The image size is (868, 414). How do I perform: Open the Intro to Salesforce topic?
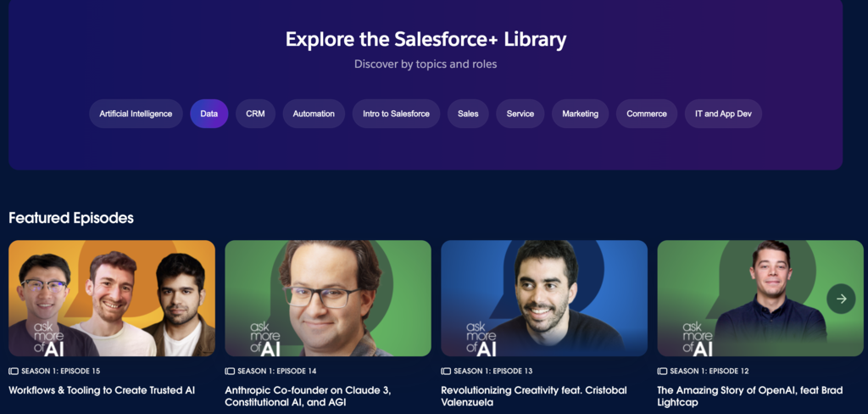[396, 114]
